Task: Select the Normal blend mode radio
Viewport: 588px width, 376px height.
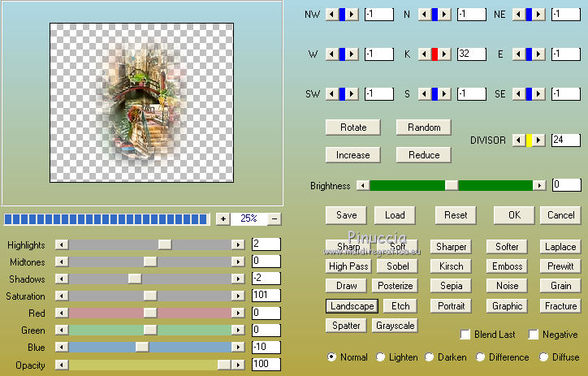Action: pos(331,357)
